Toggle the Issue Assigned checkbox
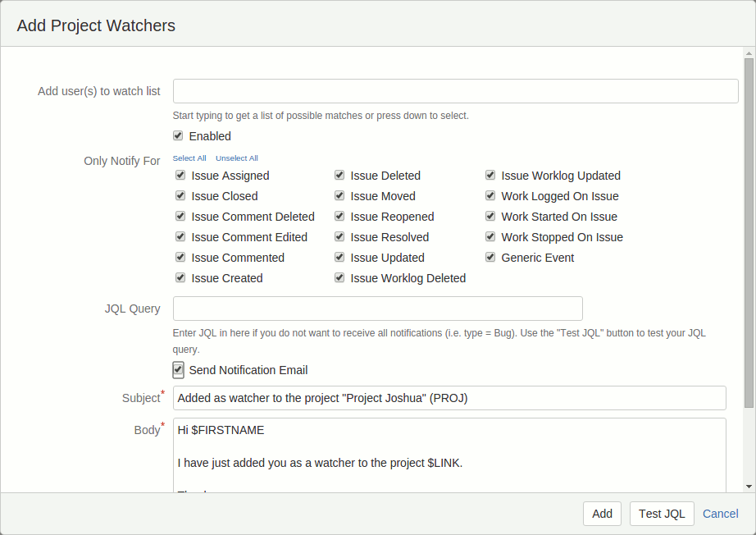Screen dimensions: 756x535 click(180, 175)
